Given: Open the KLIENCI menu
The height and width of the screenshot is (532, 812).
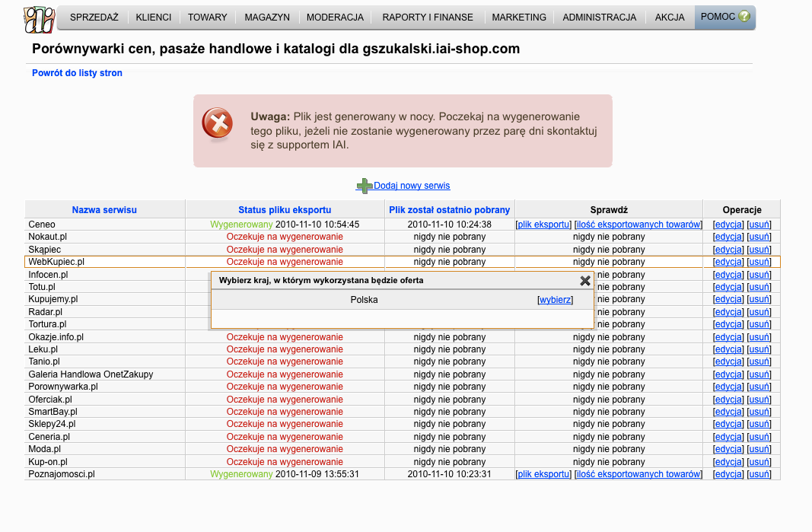Looking at the screenshot, I should [153, 17].
